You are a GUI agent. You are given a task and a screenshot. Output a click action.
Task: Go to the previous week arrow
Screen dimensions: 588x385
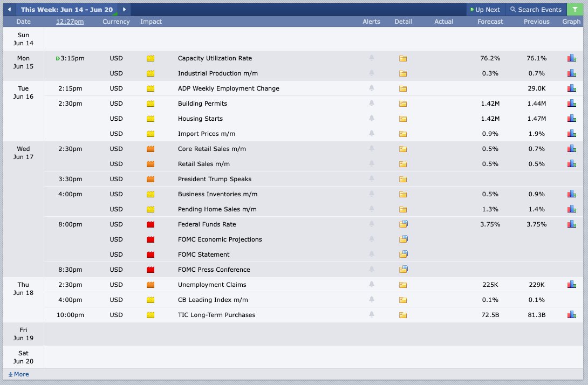coord(9,9)
